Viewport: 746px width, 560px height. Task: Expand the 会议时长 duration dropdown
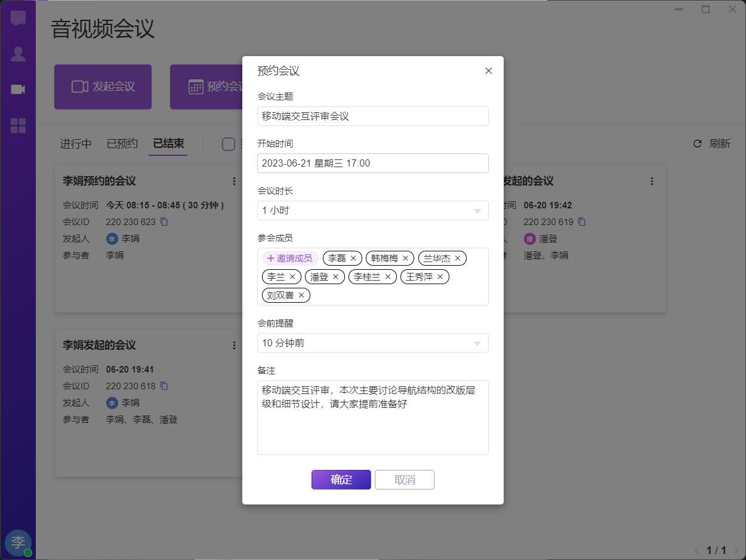(372, 211)
